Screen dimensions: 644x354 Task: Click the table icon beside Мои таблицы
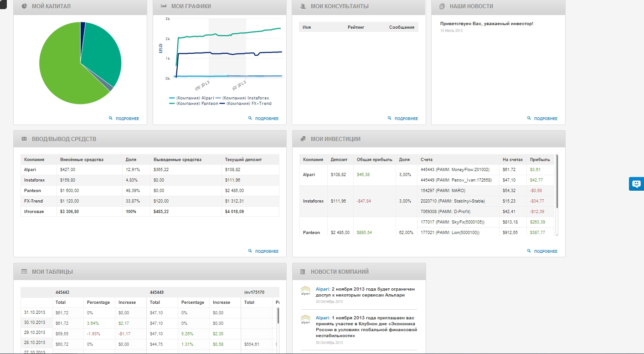click(24, 272)
